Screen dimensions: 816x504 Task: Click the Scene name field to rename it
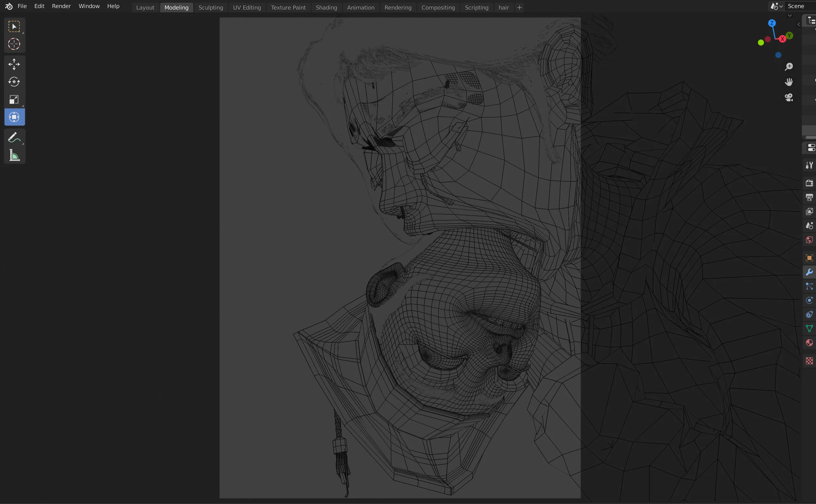[x=797, y=6]
